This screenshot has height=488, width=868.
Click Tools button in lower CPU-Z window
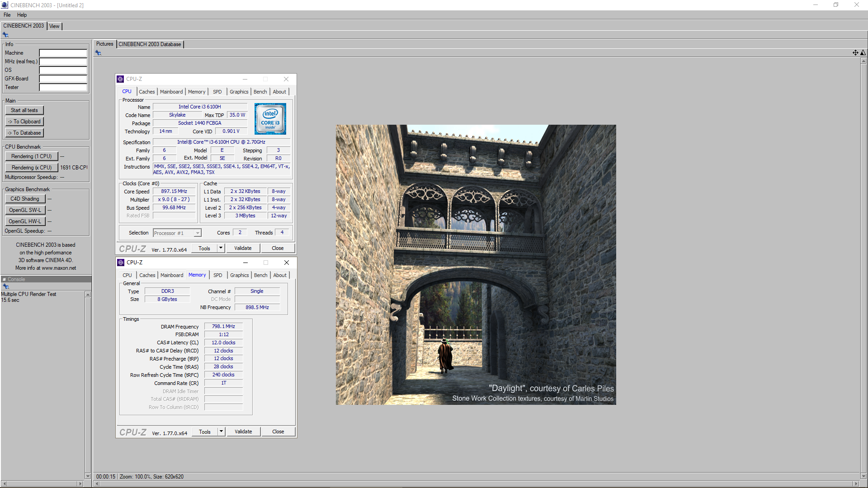[205, 432]
